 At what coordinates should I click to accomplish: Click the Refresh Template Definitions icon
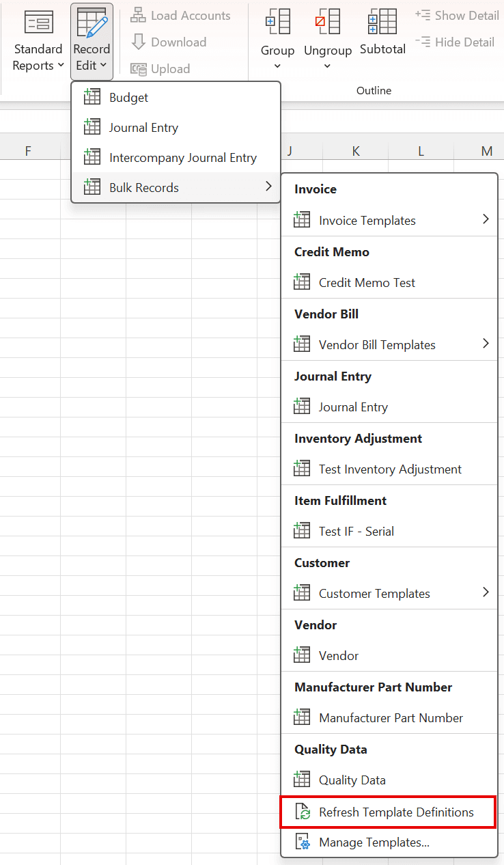coord(302,812)
